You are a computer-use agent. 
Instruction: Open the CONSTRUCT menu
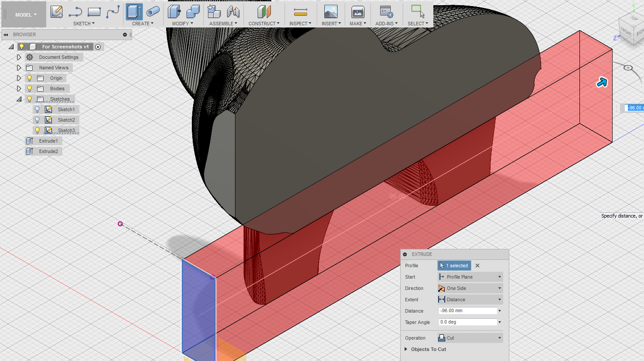pos(264,24)
